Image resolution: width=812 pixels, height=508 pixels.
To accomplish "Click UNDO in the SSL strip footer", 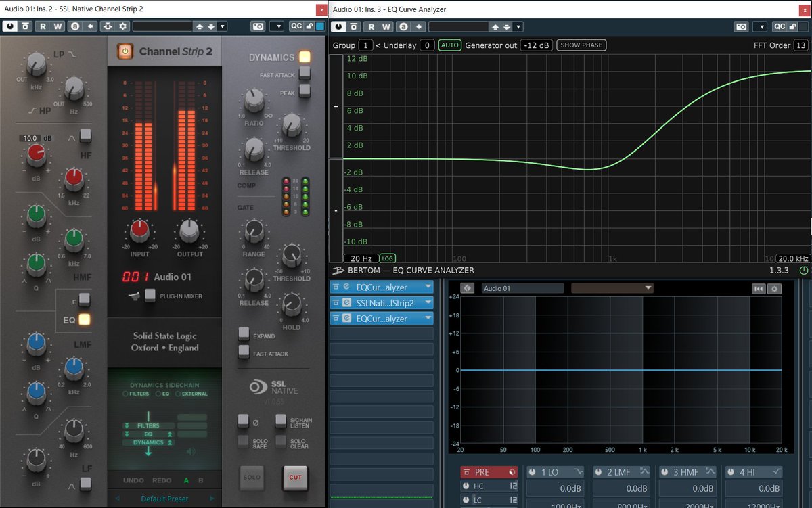I will pos(133,480).
